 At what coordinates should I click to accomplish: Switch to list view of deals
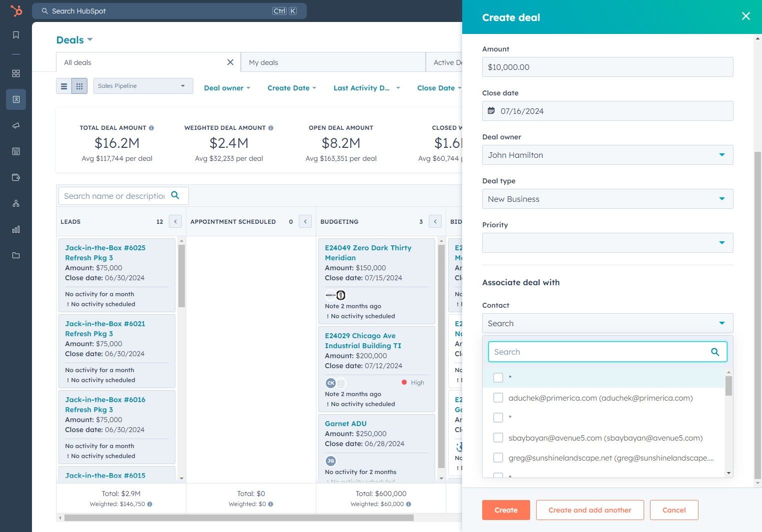64,86
